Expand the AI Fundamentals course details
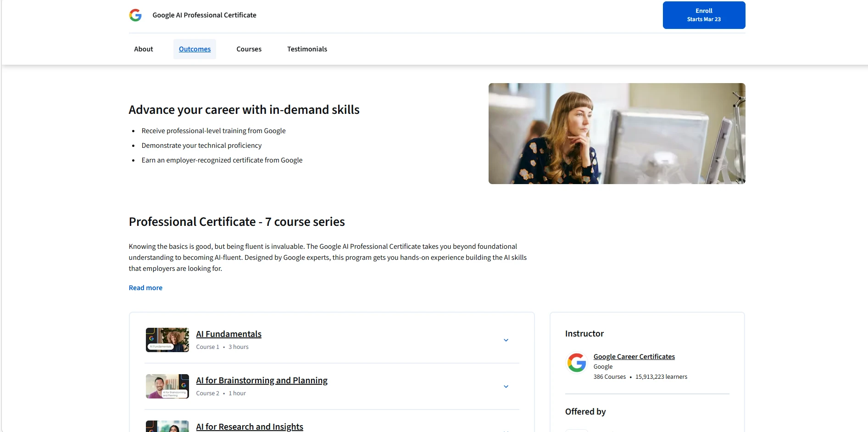 click(x=506, y=340)
